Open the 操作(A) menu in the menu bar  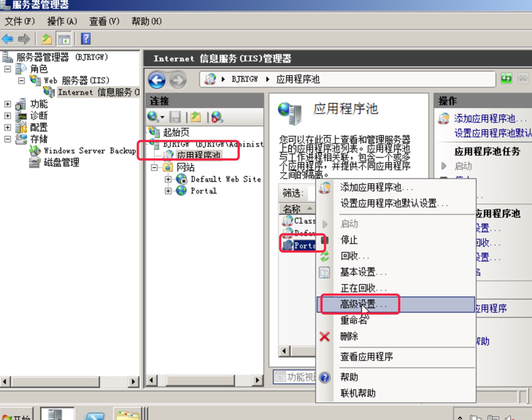(62, 21)
